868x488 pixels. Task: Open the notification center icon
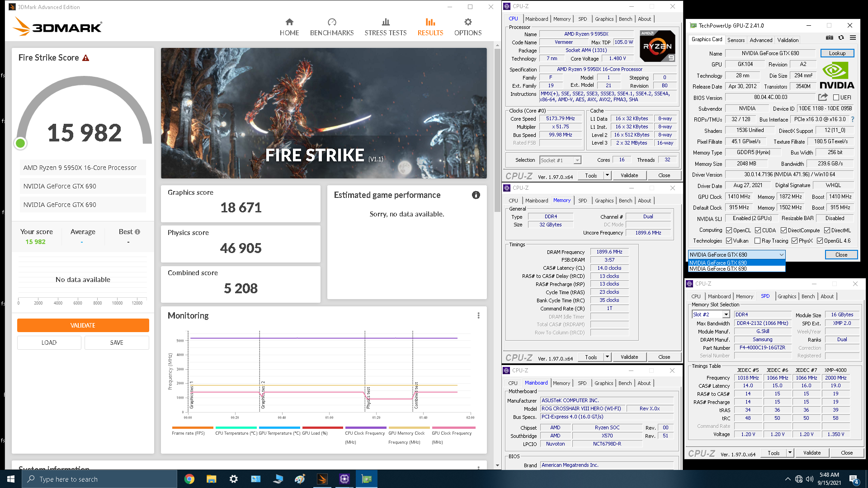click(854, 479)
